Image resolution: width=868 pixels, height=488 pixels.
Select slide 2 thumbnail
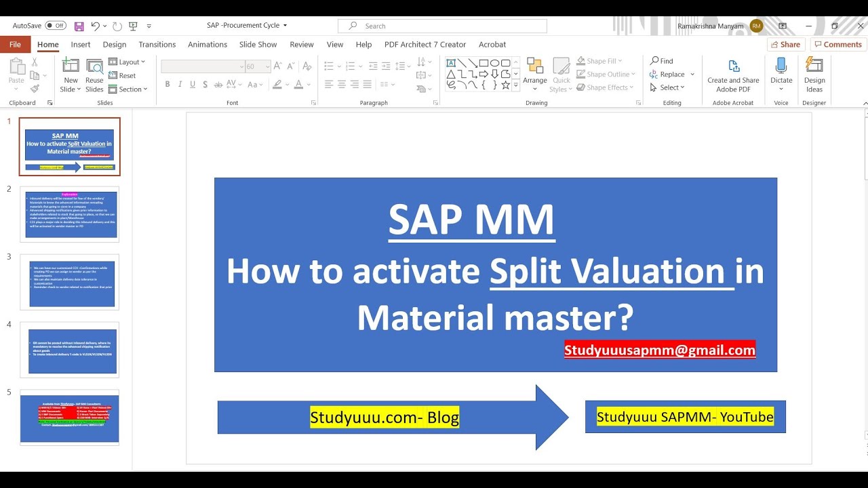pyautogui.click(x=69, y=214)
